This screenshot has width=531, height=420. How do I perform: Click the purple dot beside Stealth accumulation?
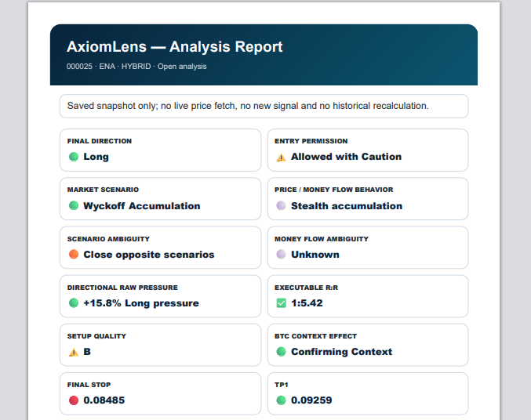coord(281,205)
